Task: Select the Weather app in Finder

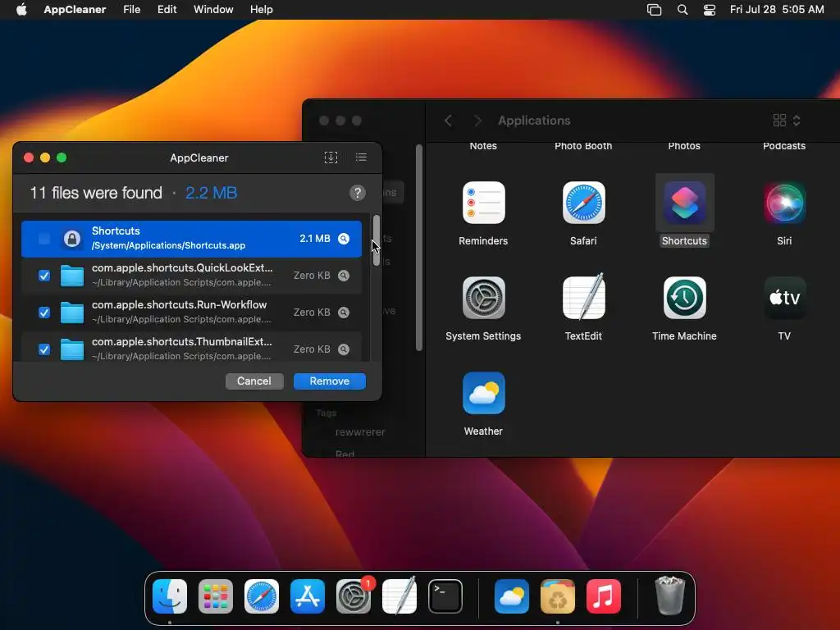Action: pyautogui.click(x=483, y=393)
